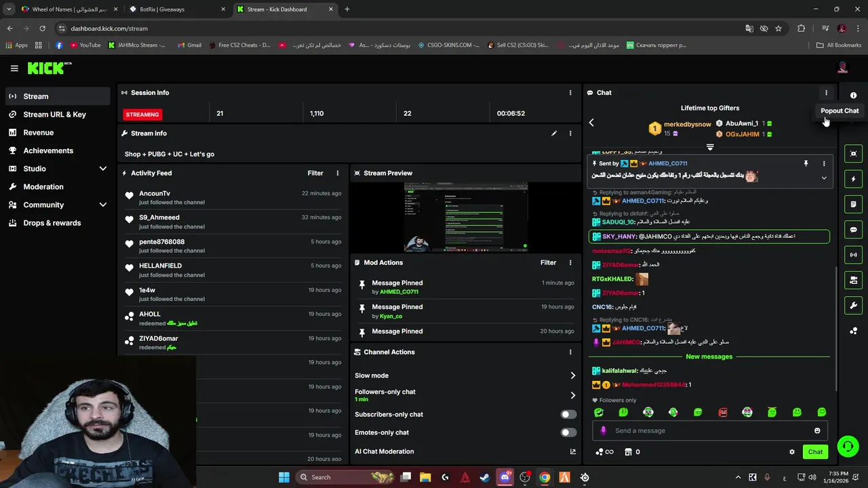Unpin the pinned message via pin icon
This screenshot has height=488, width=868.
[x=806, y=163]
